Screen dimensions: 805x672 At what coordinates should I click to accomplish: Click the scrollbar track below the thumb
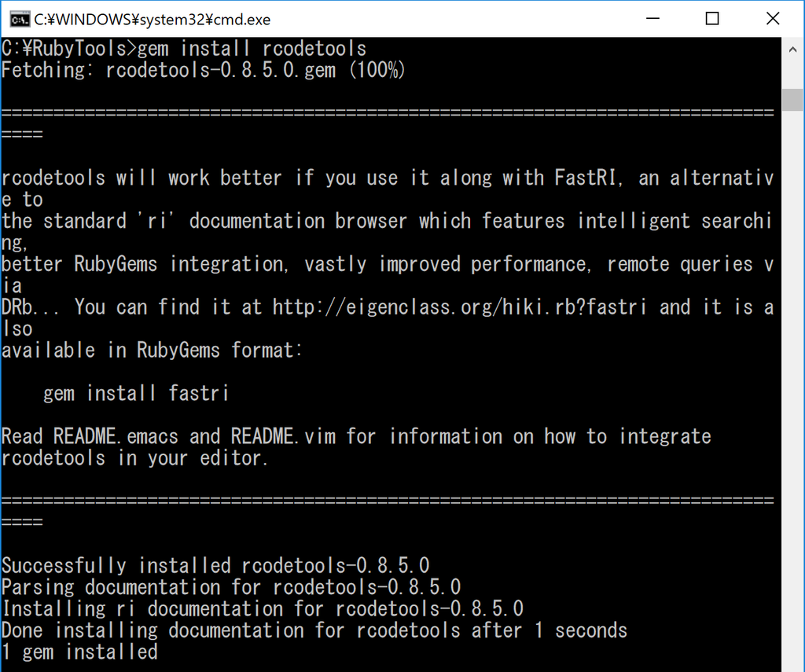tap(792, 390)
